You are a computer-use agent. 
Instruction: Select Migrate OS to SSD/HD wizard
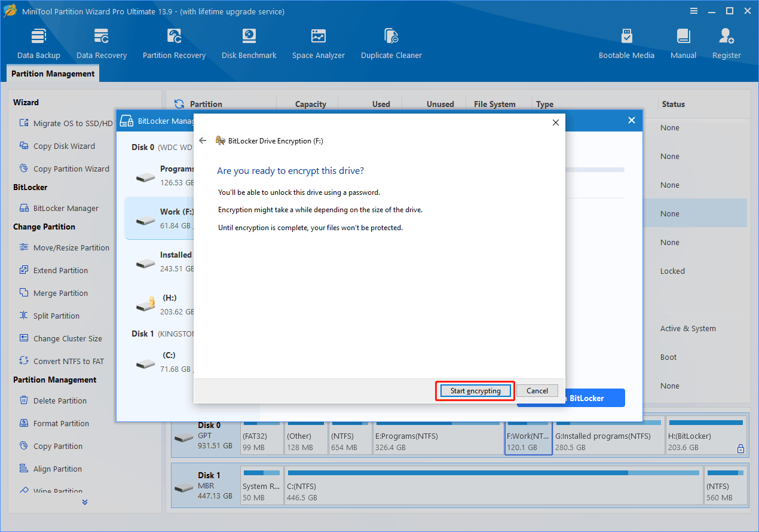[x=66, y=123]
